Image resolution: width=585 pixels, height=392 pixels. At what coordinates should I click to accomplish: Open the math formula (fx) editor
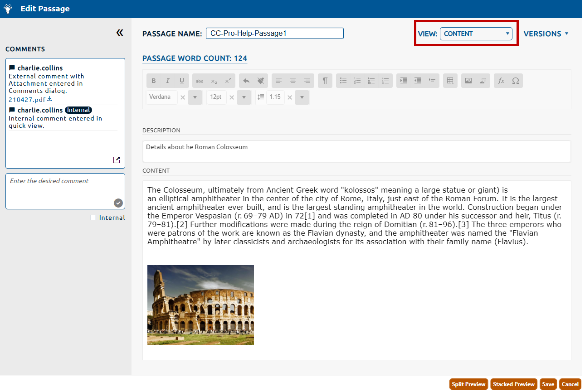click(501, 81)
